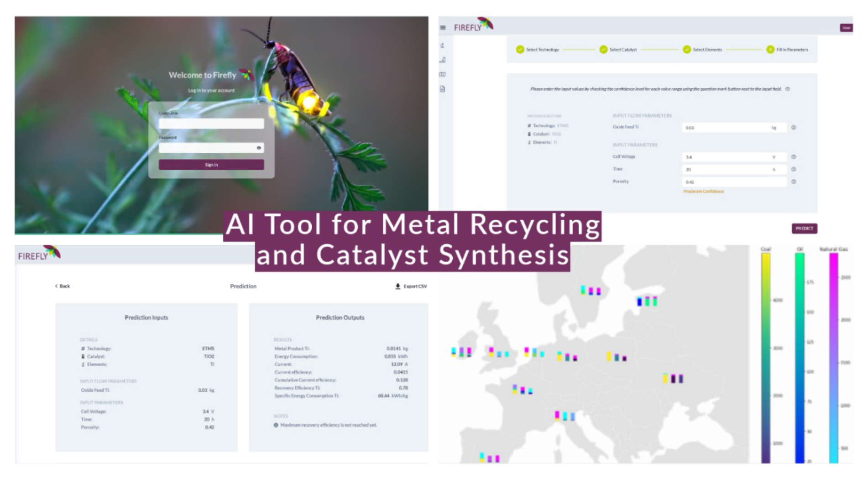The image size is (868, 478).
Task: Click Export CSV on the Prediction page
Action: pyautogui.click(x=411, y=286)
